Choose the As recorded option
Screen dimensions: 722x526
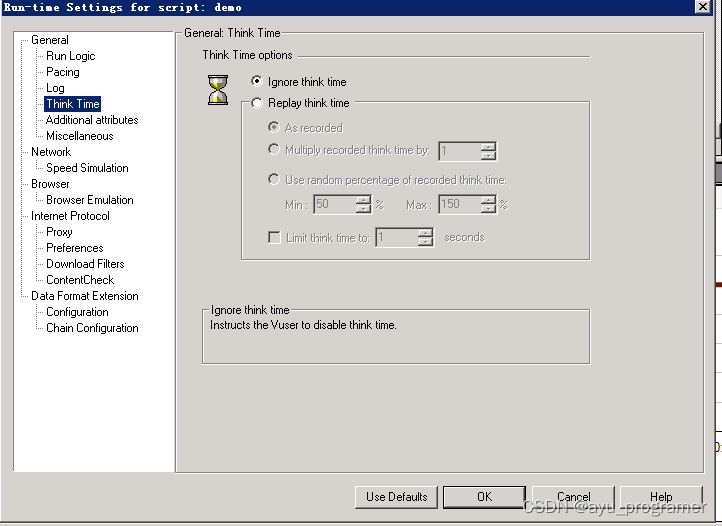pos(274,127)
